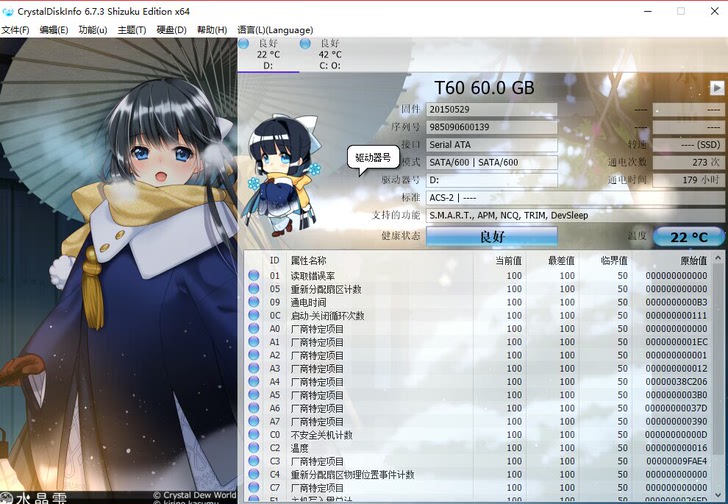This screenshot has height=504, width=728.
Task: Click status icon for attribute C2 温度
Action: (x=254, y=447)
